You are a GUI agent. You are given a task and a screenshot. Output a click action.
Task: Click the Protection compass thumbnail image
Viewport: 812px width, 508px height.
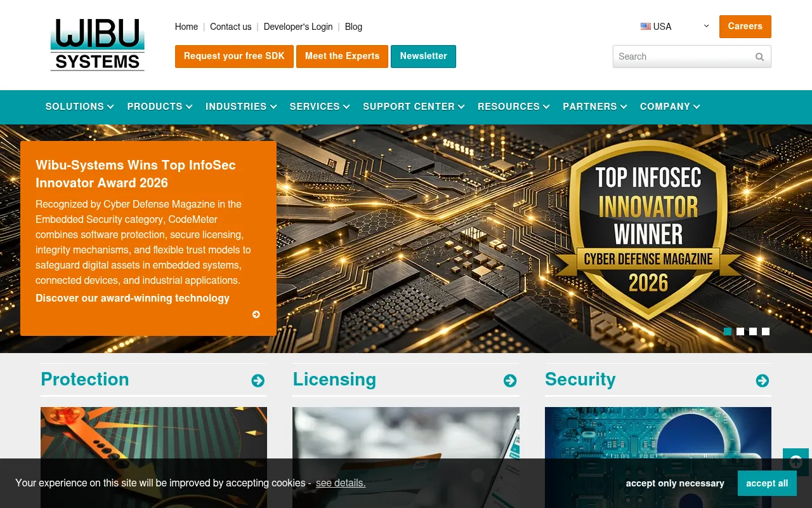(154, 457)
